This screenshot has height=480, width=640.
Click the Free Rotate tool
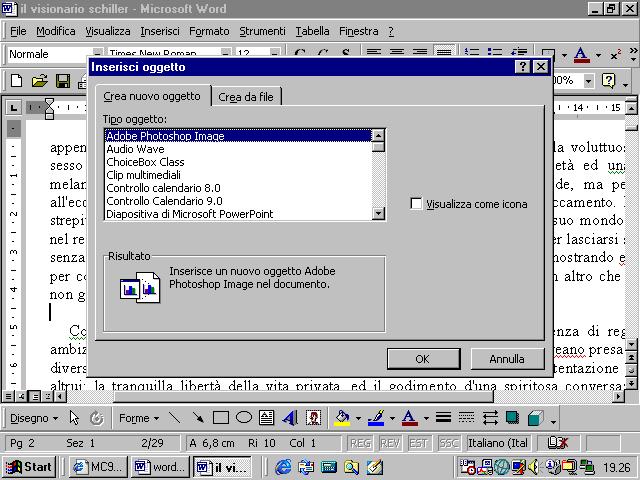tap(96, 418)
